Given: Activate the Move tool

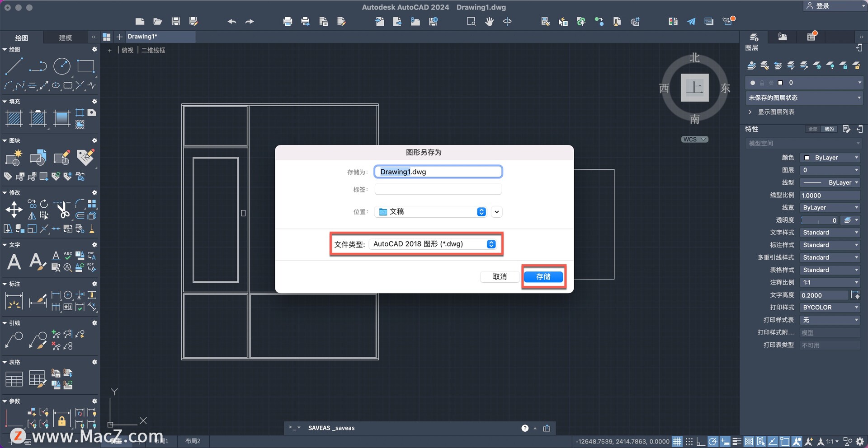Looking at the screenshot, I should coord(14,210).
